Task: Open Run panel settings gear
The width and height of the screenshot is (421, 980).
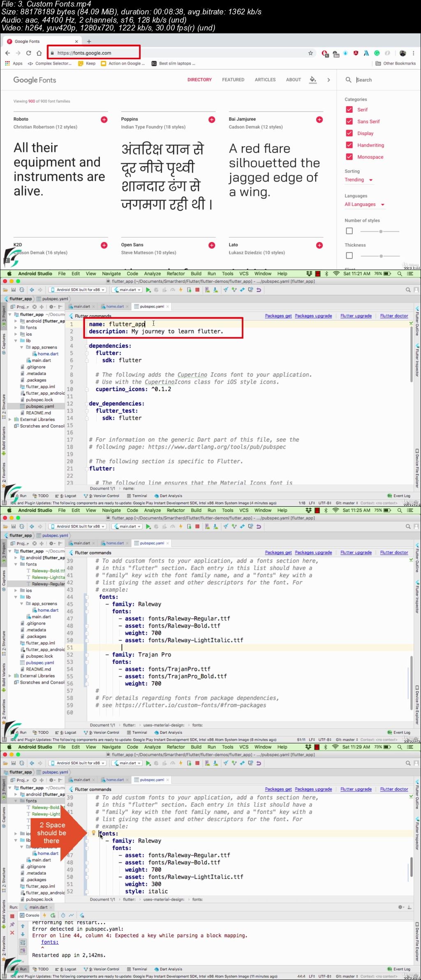Action: [x=400, y=907]
